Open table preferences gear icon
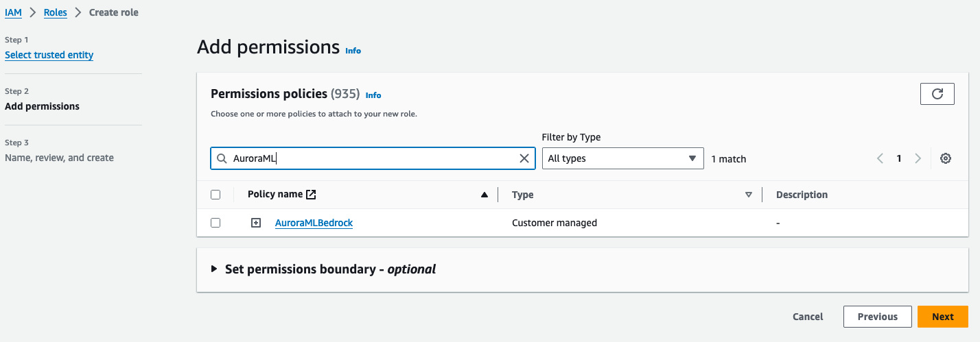Screen dimensions: 980x342 tap(946, 158)
